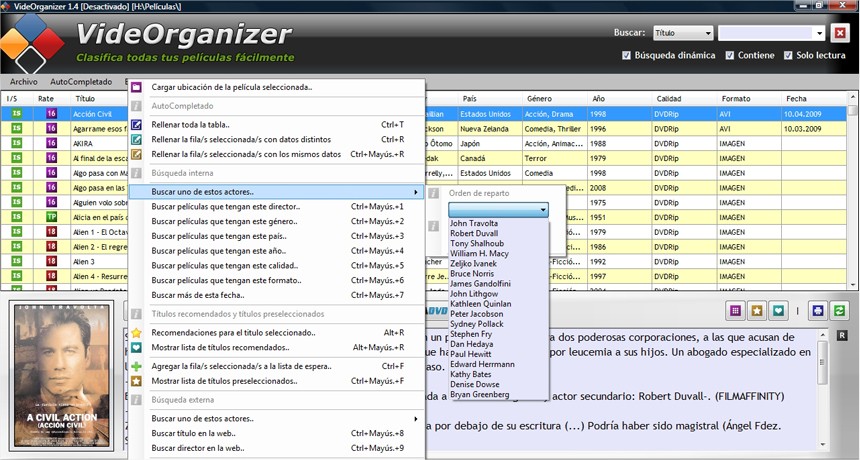Click the Nueva Zelanda country cell

pos(489,128)
